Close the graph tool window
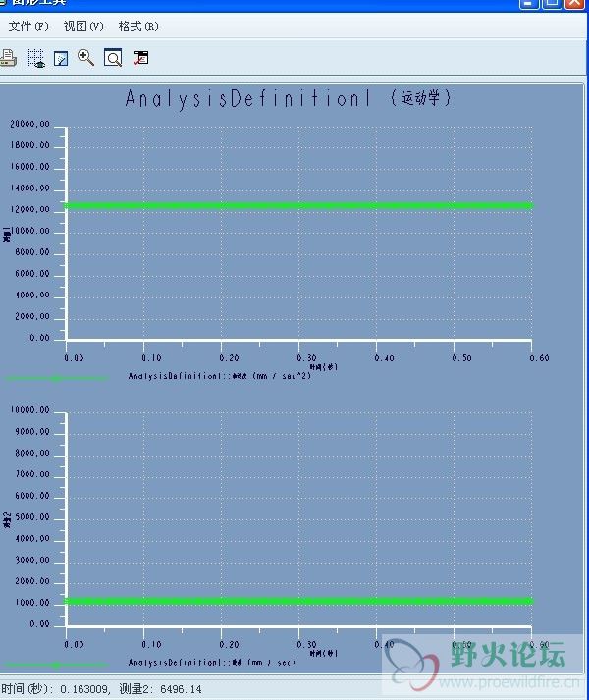Image resolution: width=589 pixels, height=700 pixels. (574, 4)
